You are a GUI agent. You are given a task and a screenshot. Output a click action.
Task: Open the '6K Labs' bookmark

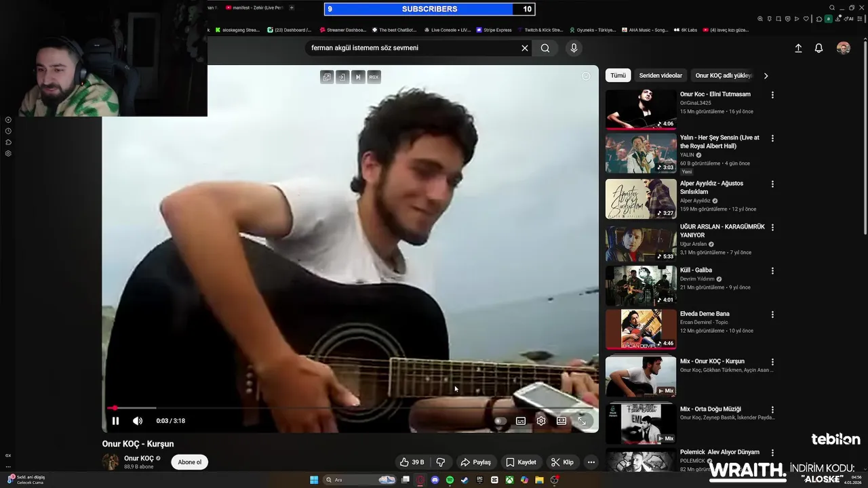[685, 30]
